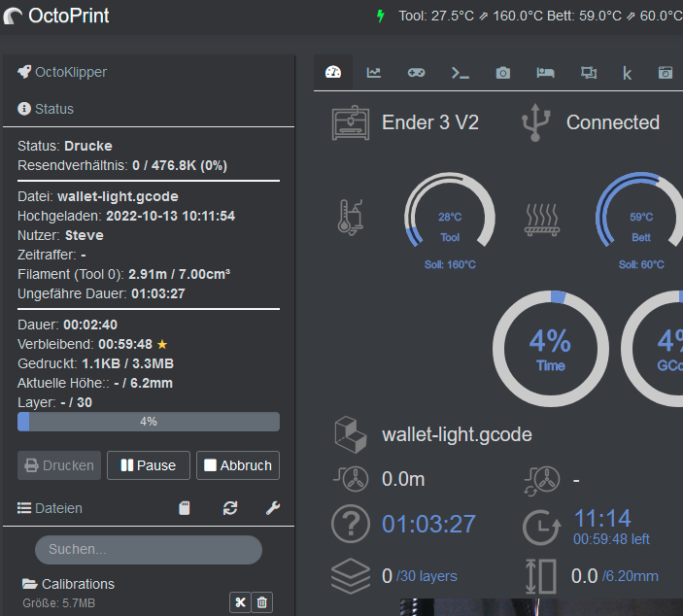Switch to the camera icon tab
This screenshot has height=616, width=683.
(502, 73)
